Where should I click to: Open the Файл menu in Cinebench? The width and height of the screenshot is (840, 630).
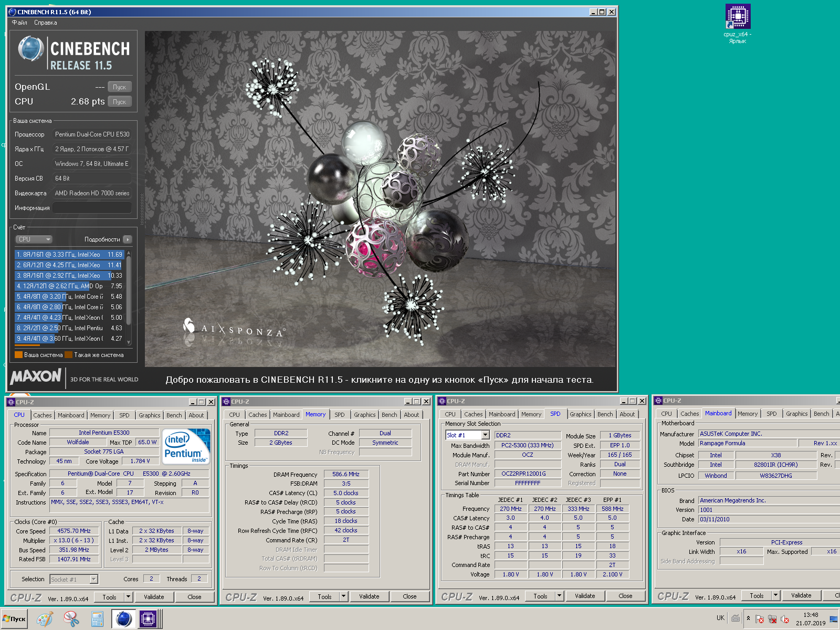[x=19, y=23]
